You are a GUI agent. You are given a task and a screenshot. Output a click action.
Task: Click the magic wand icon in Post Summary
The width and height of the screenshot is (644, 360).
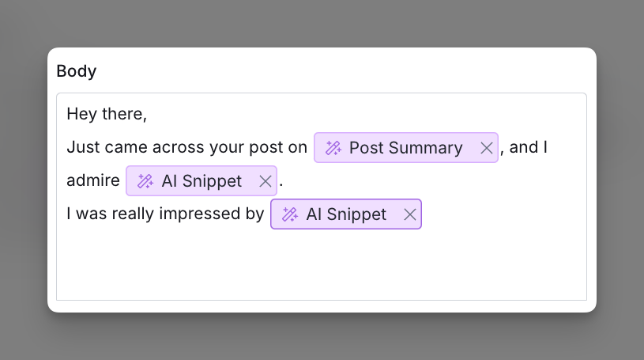[x=333, y=148]
